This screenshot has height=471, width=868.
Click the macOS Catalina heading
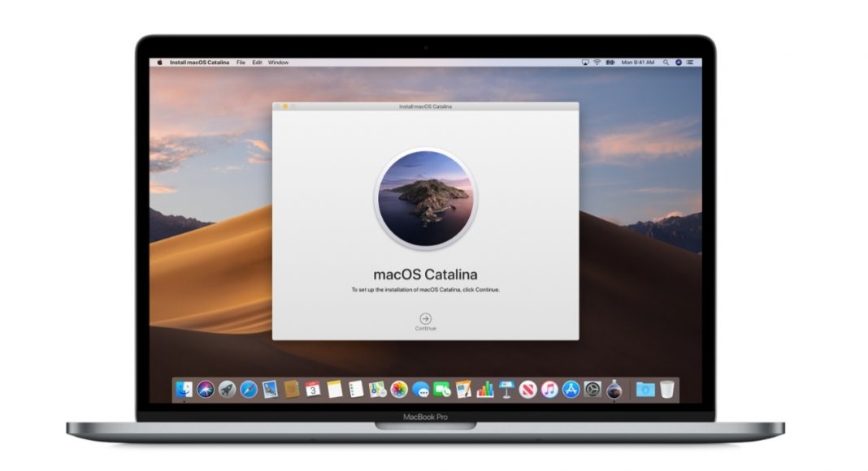click(425, 274)
